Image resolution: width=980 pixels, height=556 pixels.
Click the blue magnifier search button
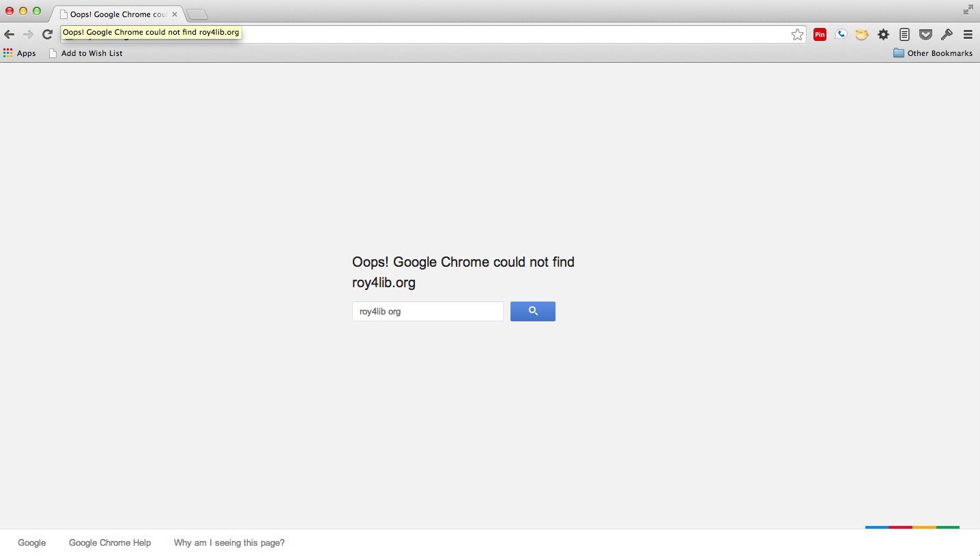click(533, 311)
